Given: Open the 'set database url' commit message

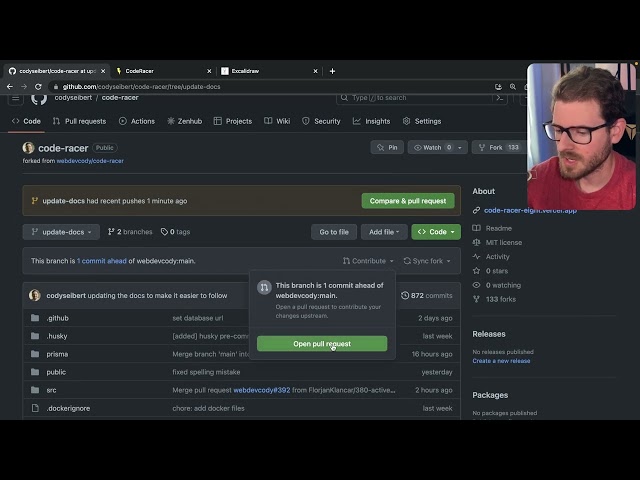Looking at the screenshot, I should 198,318.
